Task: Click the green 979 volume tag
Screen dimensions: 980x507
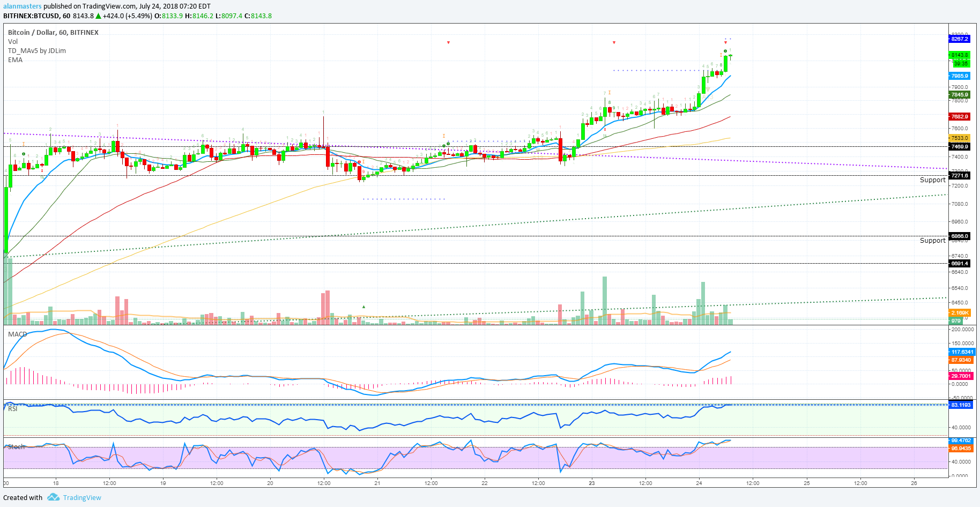Action: click(x=956, y=320)
